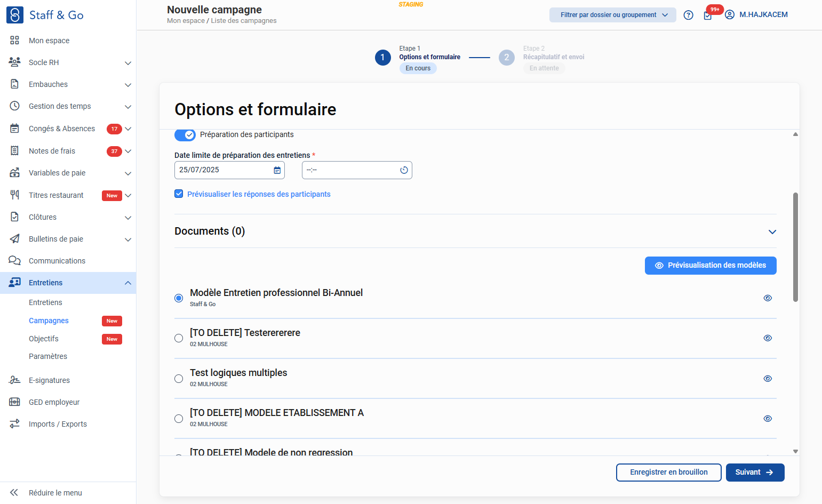This screenshot has width=822, height=504.
Task: Open the Campagnes submenu item
Action: coord(49,321)
